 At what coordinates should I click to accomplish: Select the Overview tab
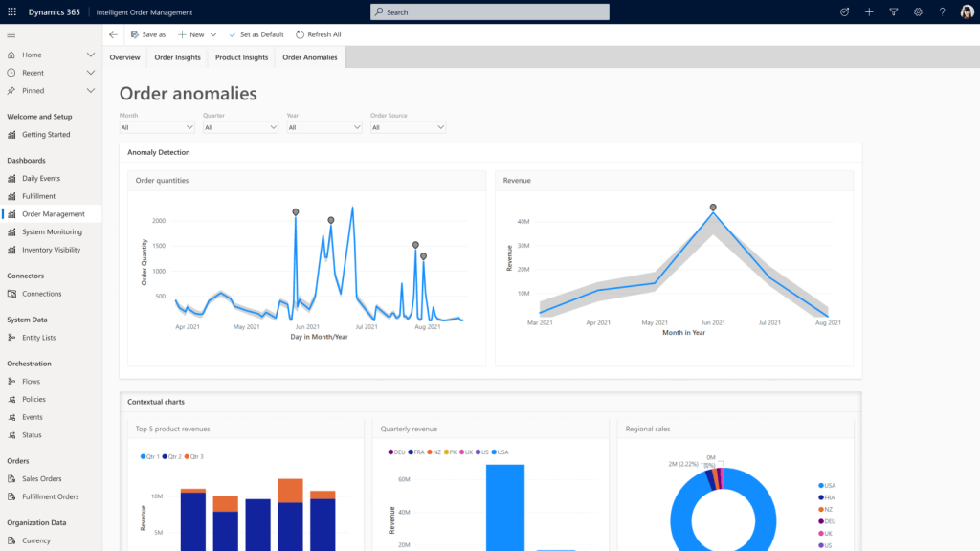tap(124, 56)
